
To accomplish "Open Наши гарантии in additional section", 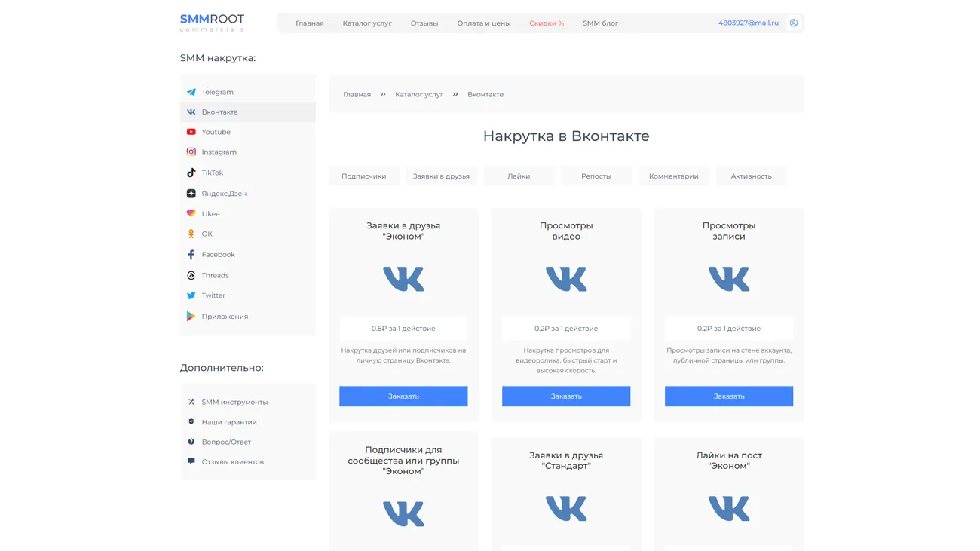I will 229,422.
